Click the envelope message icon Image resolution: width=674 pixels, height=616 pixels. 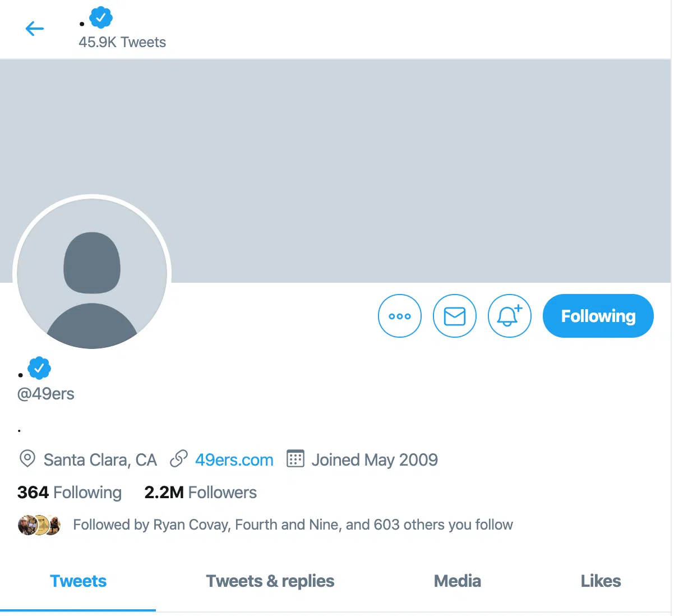coord(455,316)
